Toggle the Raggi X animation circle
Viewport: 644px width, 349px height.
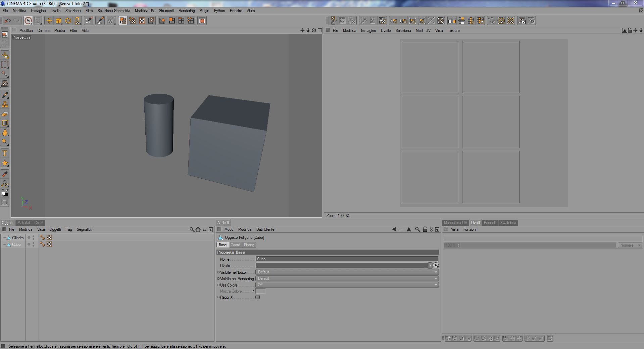[x=218, y=297]
